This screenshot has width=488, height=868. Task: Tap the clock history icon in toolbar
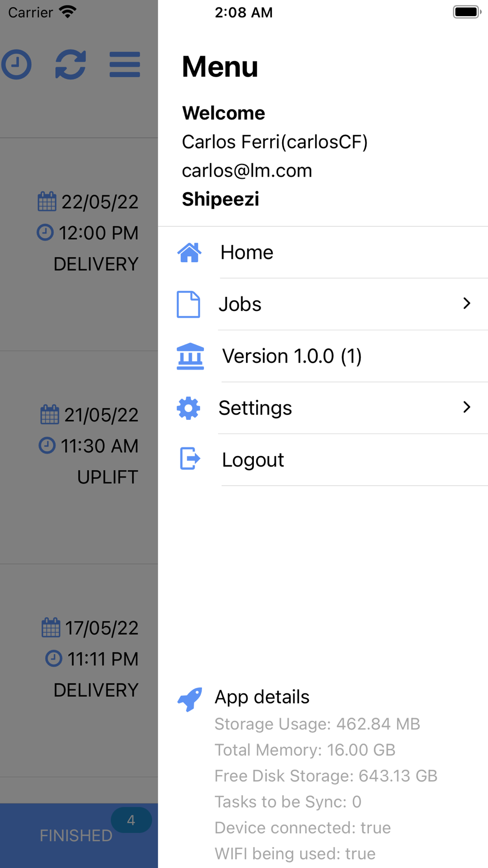click(17, 64)
